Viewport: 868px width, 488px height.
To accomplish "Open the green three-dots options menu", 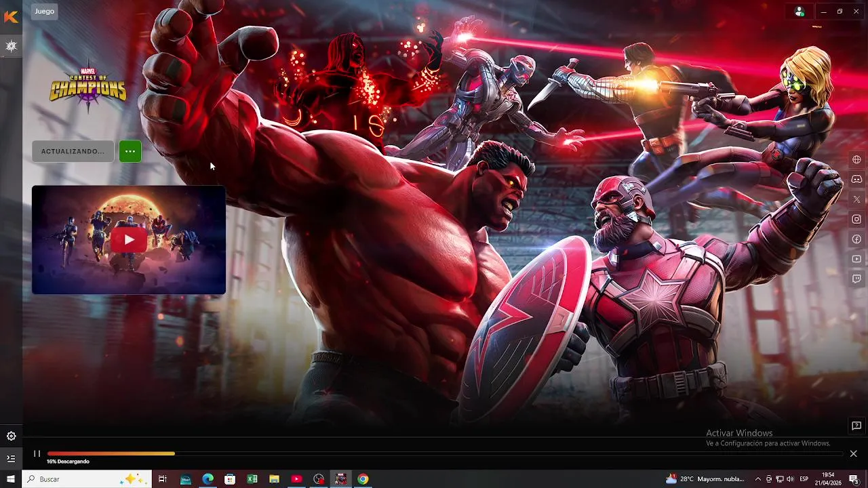I will [x=130, y=151].
